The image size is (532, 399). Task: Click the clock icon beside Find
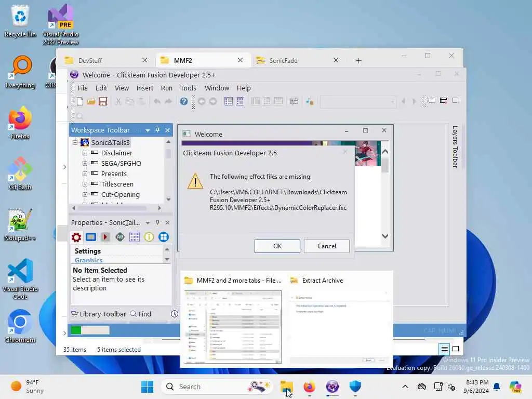pos(175,314)
